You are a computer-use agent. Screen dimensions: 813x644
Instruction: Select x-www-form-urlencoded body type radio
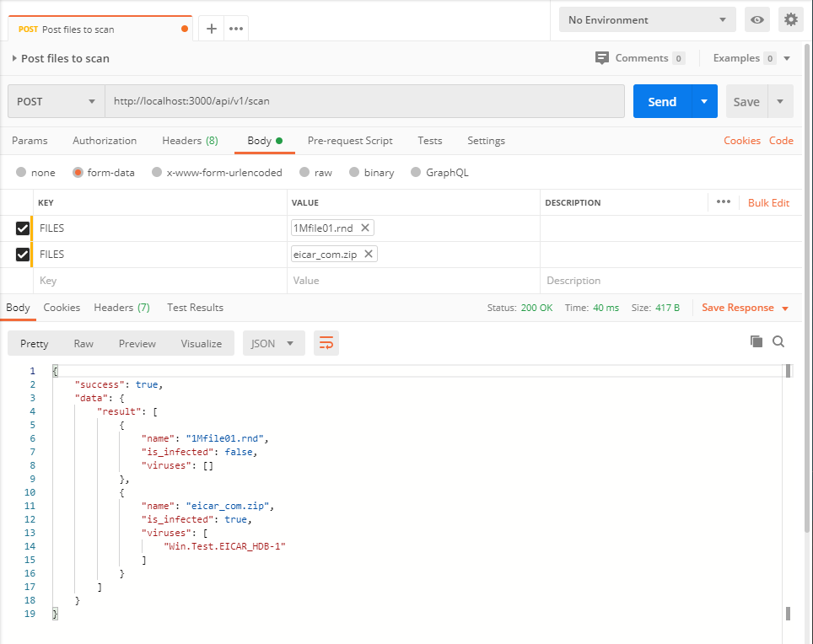(x=157, y=172)
